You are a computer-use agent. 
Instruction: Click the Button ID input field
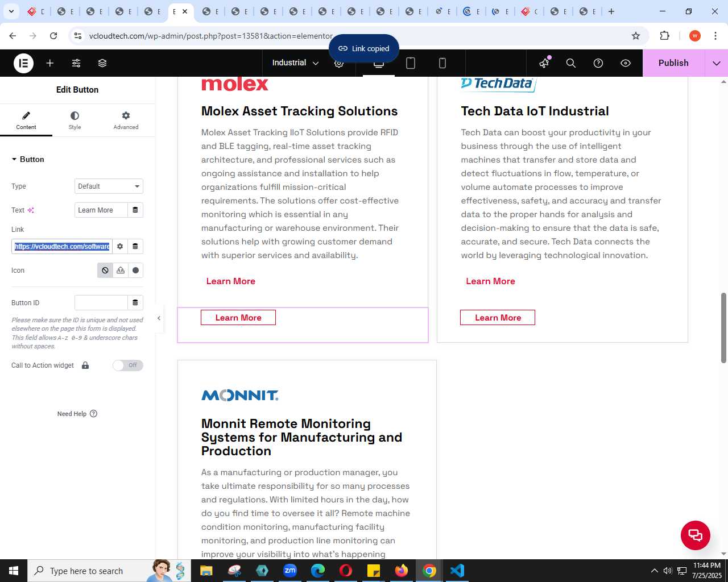point(101,303)
